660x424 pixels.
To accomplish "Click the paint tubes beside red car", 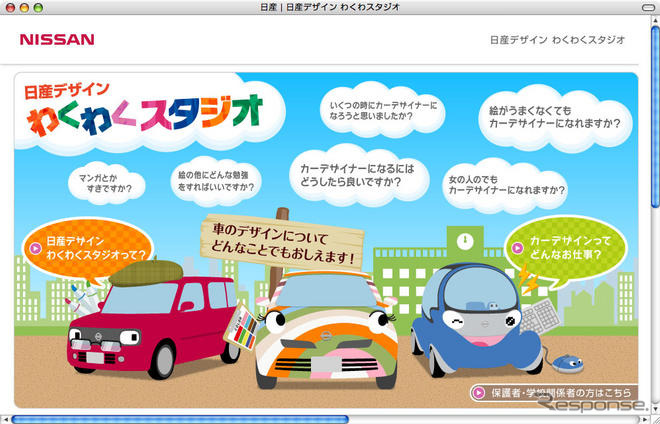I will pos(85,299).
